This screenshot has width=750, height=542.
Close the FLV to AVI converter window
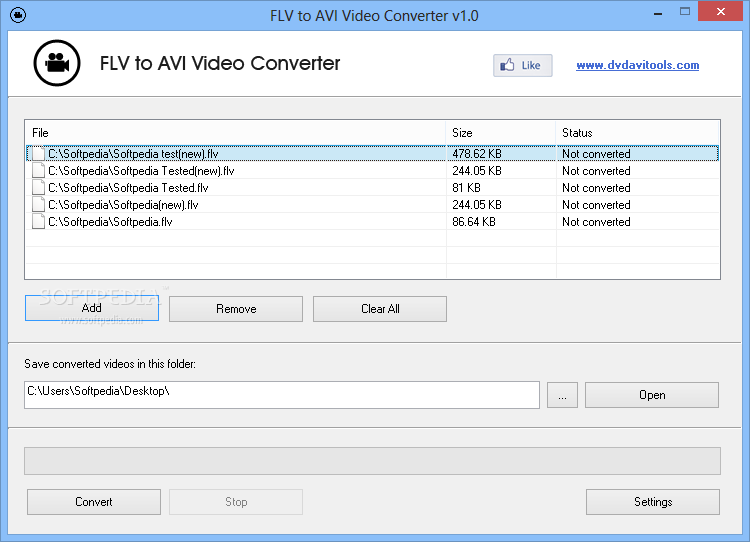[720, 11]
